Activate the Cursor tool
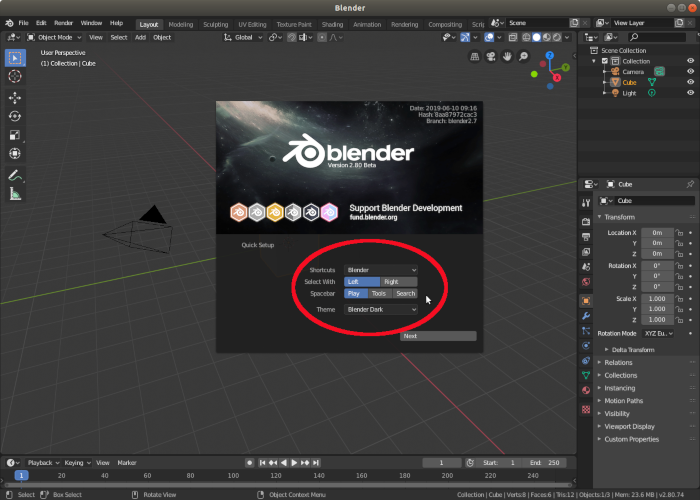Viewport: 700px width, 500px height. [x=15, y=76]
